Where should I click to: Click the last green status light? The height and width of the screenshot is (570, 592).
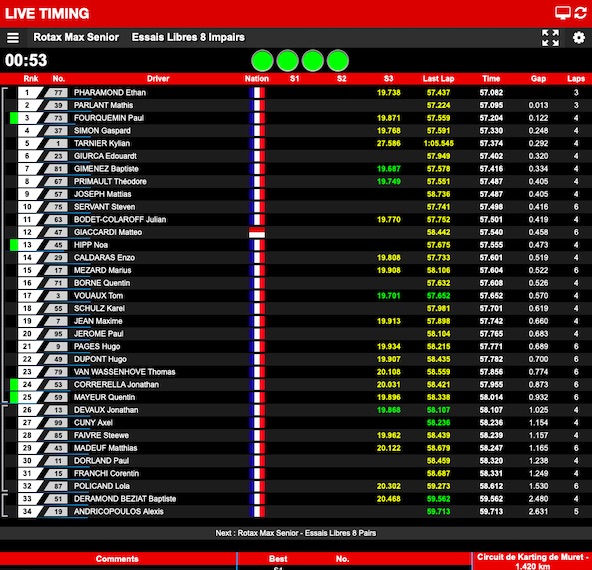pos(338,60)
